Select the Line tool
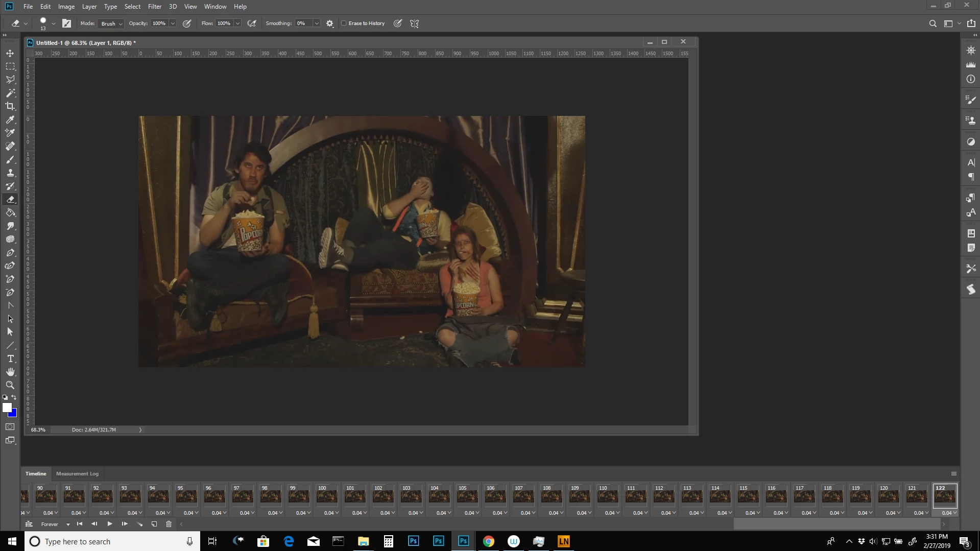The height and width of the screenshot is (551, 980). click(x=10, y=345)
